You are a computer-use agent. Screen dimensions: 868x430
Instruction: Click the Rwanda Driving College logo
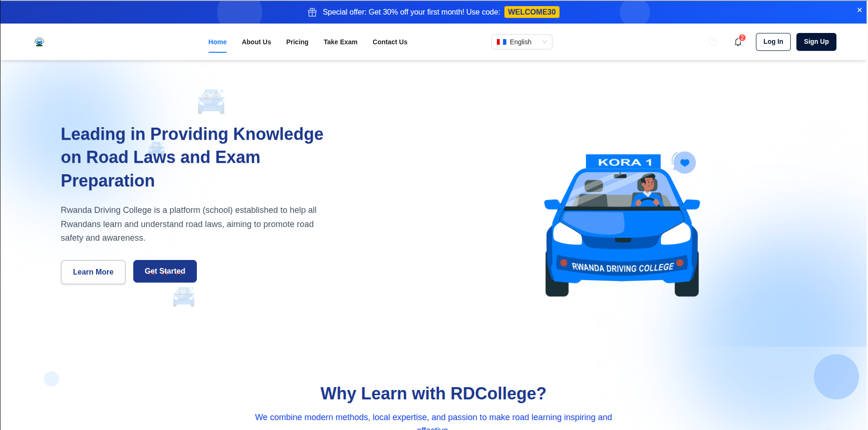[x=40, y=42]
